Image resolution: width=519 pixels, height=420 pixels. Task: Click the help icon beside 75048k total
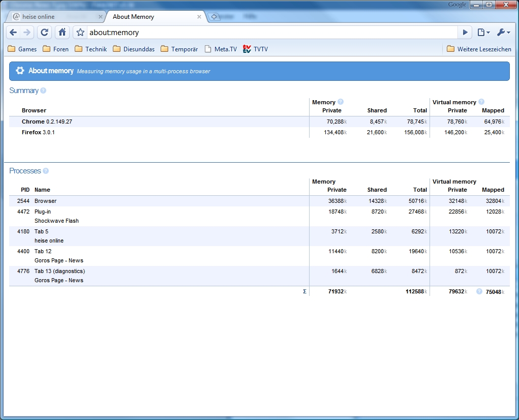tap(479, 291)
